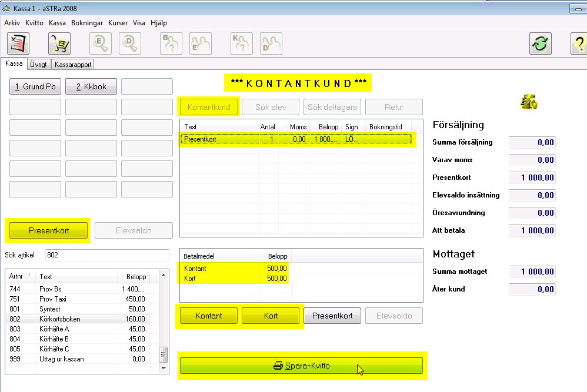Open the Bokningar menu
This screenshot has height=392, width=587.
tap(87, 23)
